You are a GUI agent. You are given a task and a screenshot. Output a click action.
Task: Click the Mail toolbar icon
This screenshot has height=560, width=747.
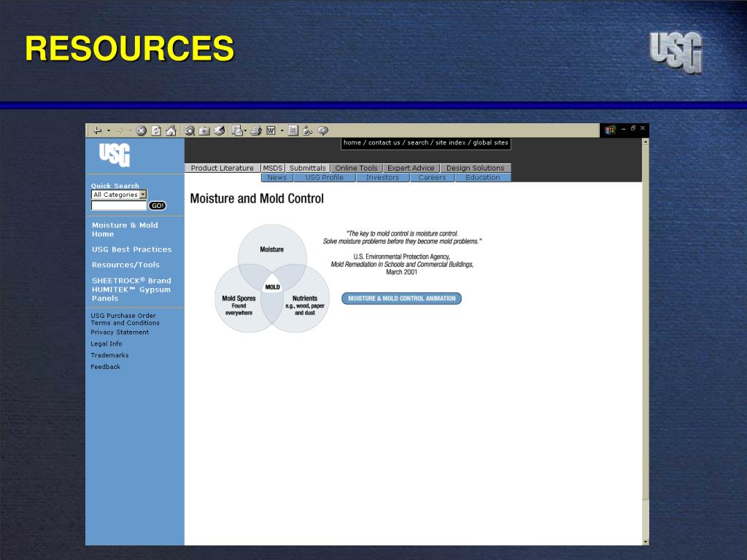point(237,131)
